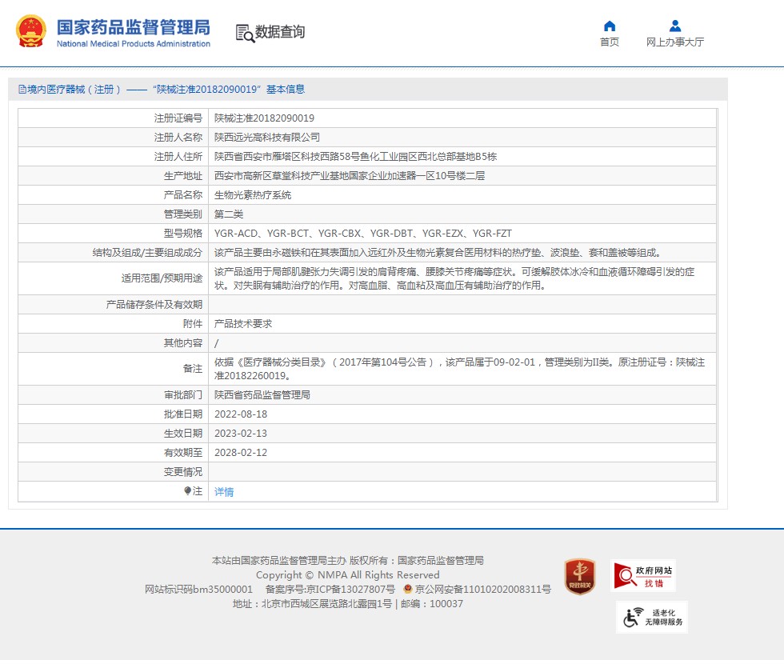Click the 国家药品监督管理局 title
This screenshot has width=784, height=672.
pyautogui.click(x=134, y=27)
